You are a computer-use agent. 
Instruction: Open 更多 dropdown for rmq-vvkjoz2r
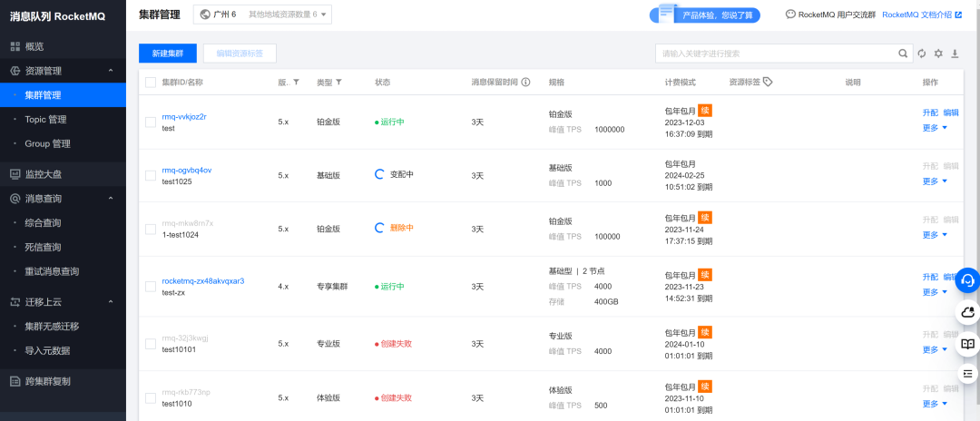(935, 127)
